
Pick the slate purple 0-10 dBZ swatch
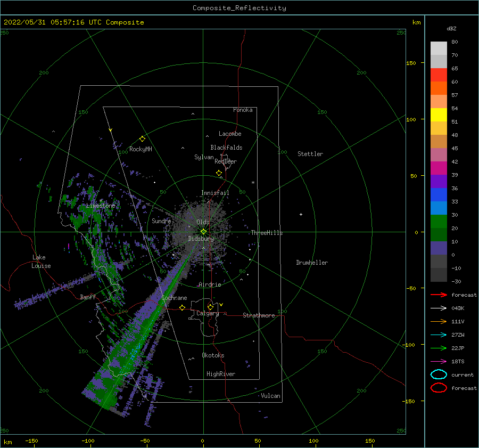point(439,248)
